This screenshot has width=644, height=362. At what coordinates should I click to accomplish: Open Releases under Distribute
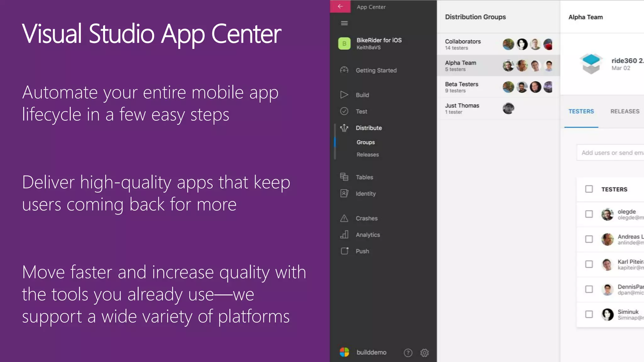[368, 155]
